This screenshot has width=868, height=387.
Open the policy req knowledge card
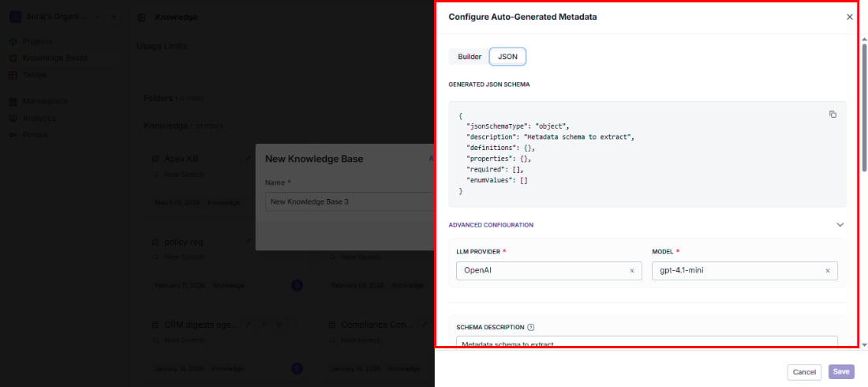pos(184,242)
